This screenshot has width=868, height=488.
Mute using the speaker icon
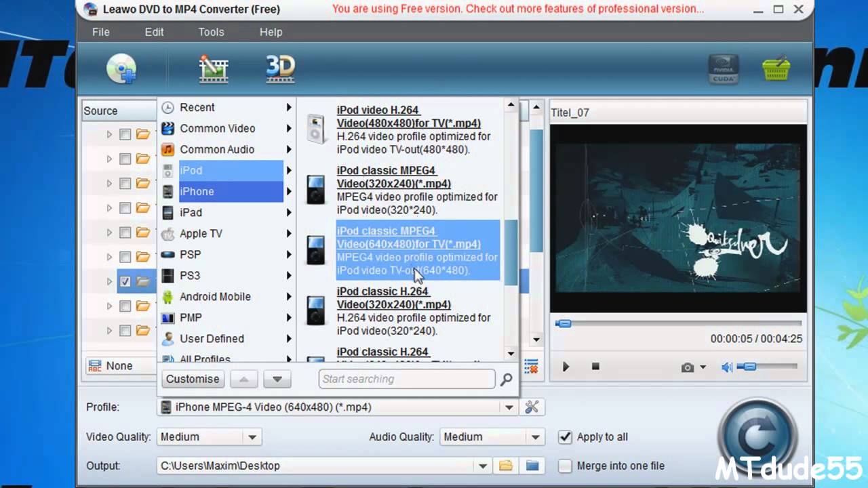727,367
